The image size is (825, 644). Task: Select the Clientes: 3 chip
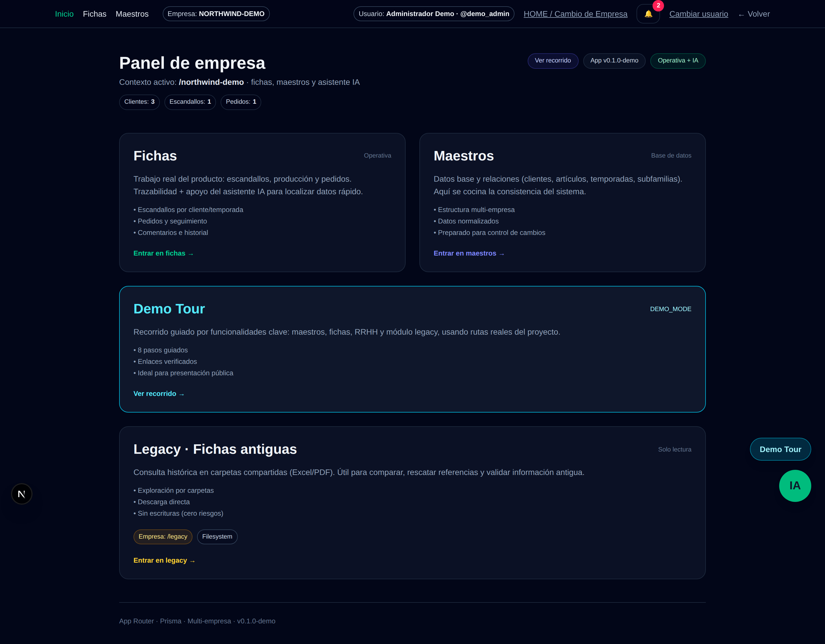pos(139,102)
